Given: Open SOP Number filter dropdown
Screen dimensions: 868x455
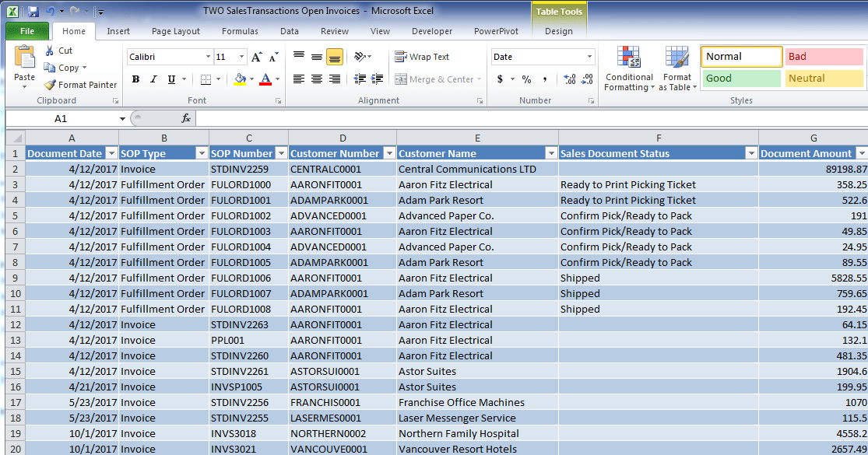Looking at the screenshot, I should tap(281, 153).
